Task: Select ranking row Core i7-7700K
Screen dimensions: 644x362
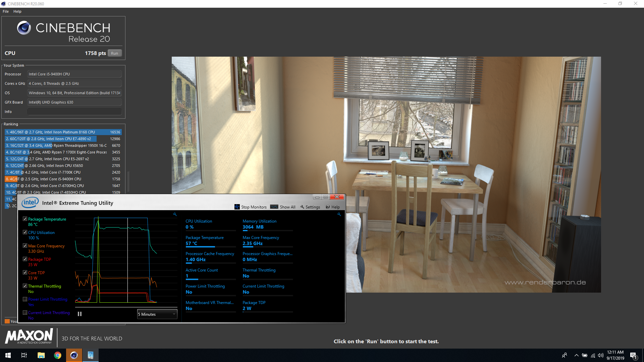Action: 63,172
